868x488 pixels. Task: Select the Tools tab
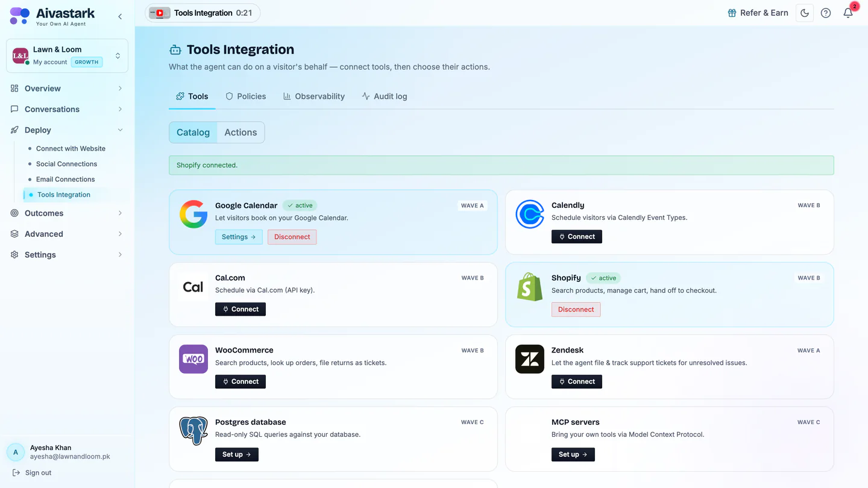[192, 96]
